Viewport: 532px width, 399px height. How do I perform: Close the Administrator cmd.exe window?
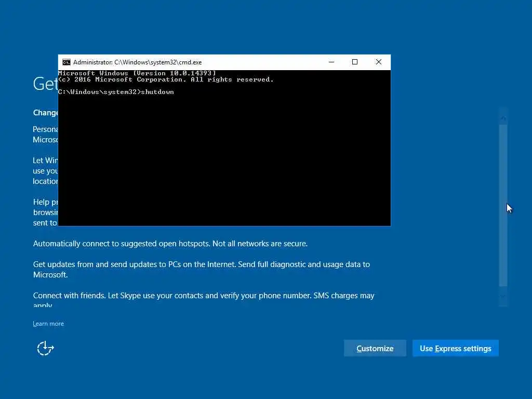(378, 62)
